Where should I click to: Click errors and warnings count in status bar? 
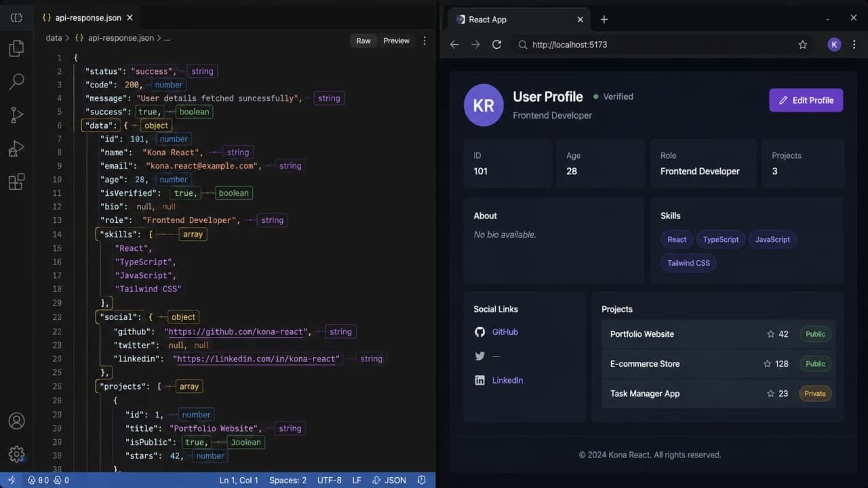click(x=49, y=480)
